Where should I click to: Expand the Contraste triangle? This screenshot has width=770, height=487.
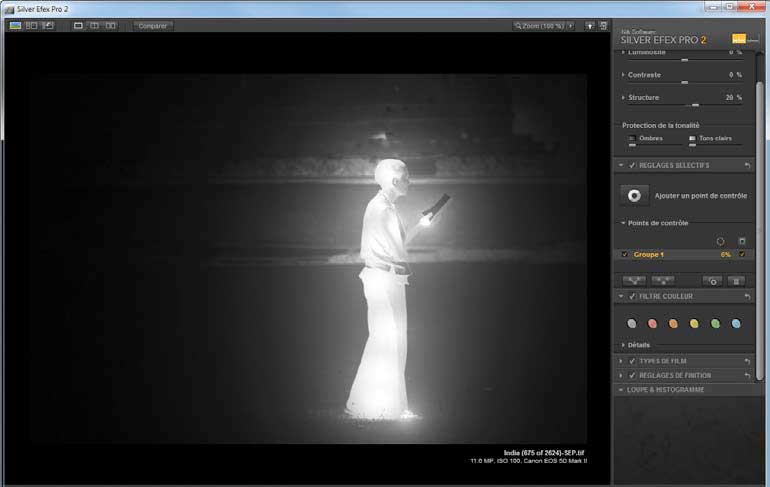tap(623, 75)
